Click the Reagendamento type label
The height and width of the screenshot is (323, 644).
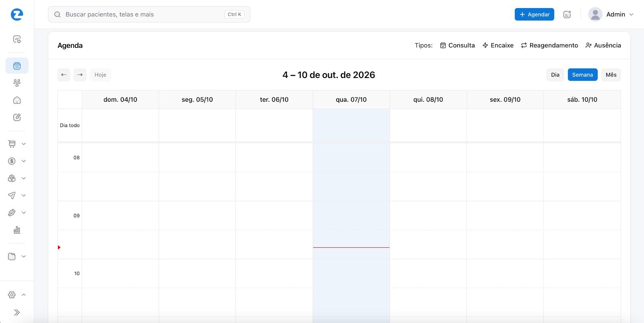(x=549, y=45)
